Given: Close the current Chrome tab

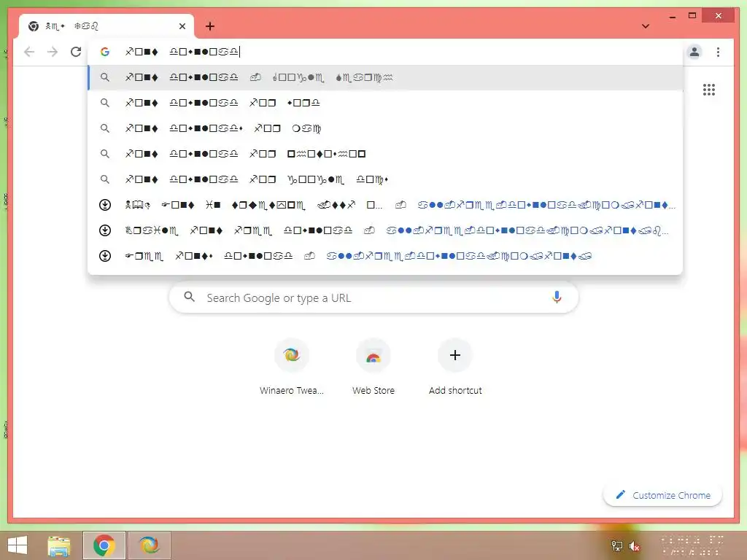Looking at the screenshot, I should (x=182, y=26).
